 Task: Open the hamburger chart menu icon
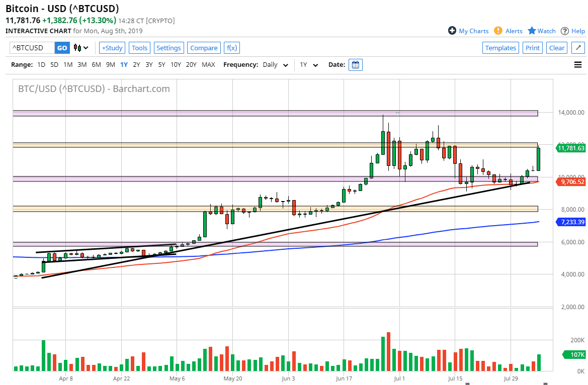point(577,64)
